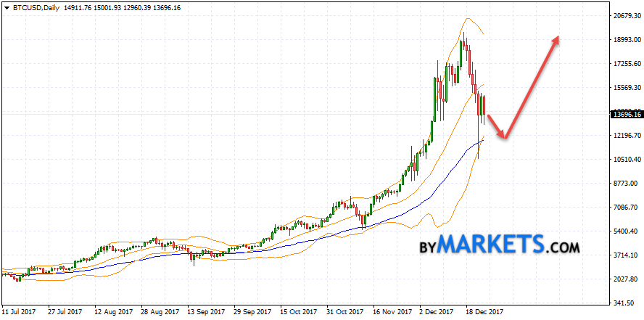Select the 27 Jul 2017 date label
The width and height of the screenshot is (644, 320).
(x=67, y=311)
